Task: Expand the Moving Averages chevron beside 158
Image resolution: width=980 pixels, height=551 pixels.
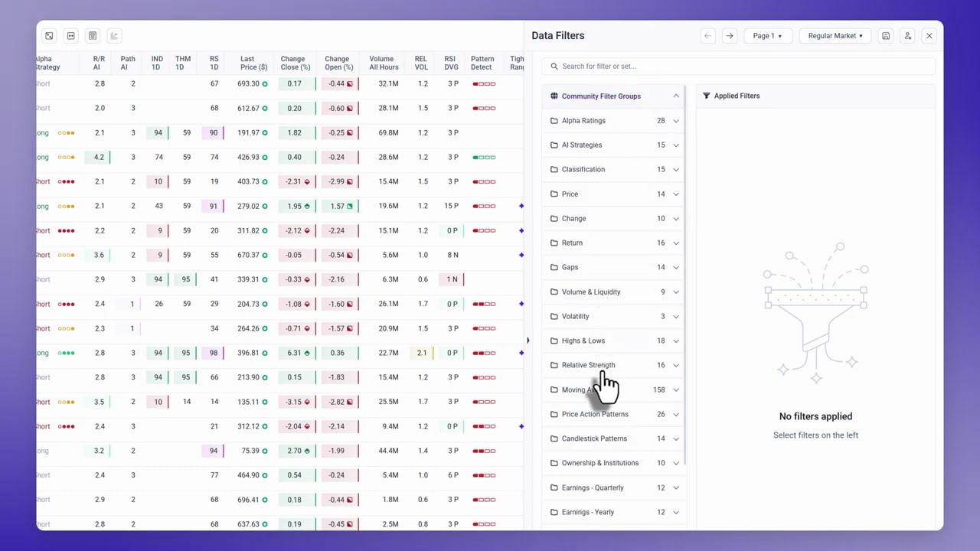Action: [x=675, y=390]
